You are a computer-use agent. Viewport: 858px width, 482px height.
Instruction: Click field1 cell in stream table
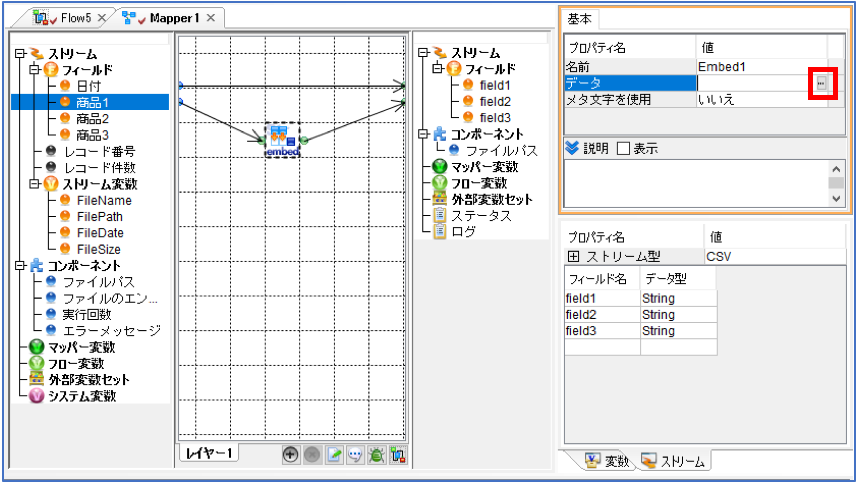tap(602, 298)
